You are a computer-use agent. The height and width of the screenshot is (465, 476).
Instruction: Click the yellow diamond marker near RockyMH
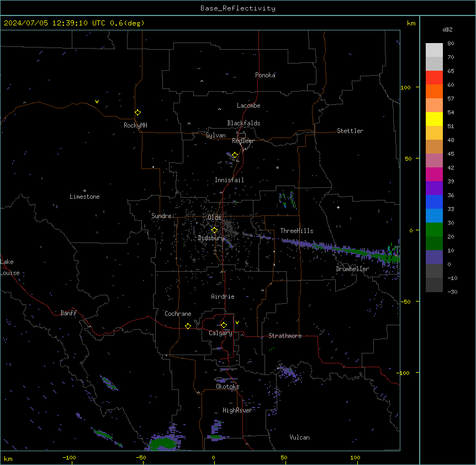coord(137,113)
